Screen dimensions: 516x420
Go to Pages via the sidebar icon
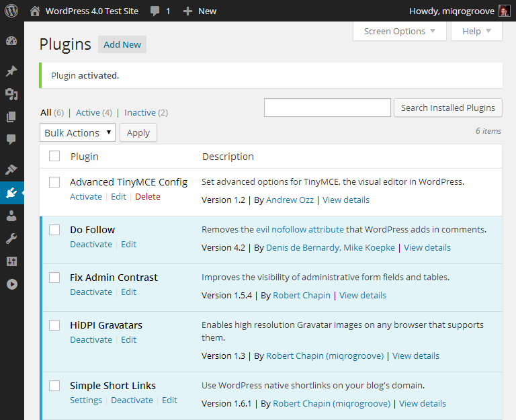(11, 117)
